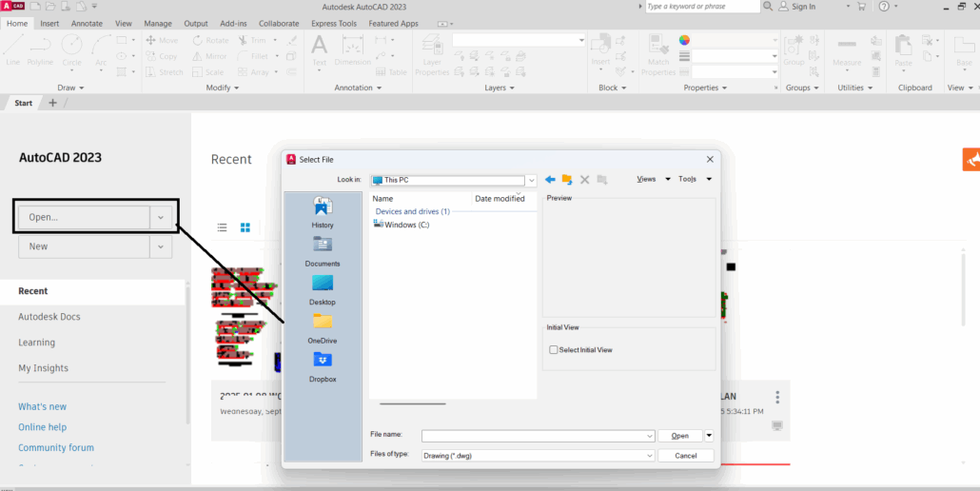Select the OneDrive folder shortcut
980x491 pixels.
click(x=323, y=326)
